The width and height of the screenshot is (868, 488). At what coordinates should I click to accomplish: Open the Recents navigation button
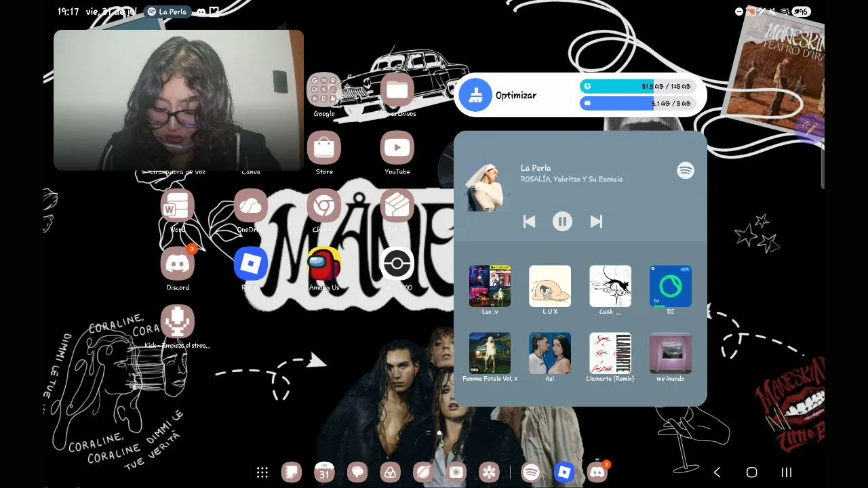coord(787,472)
